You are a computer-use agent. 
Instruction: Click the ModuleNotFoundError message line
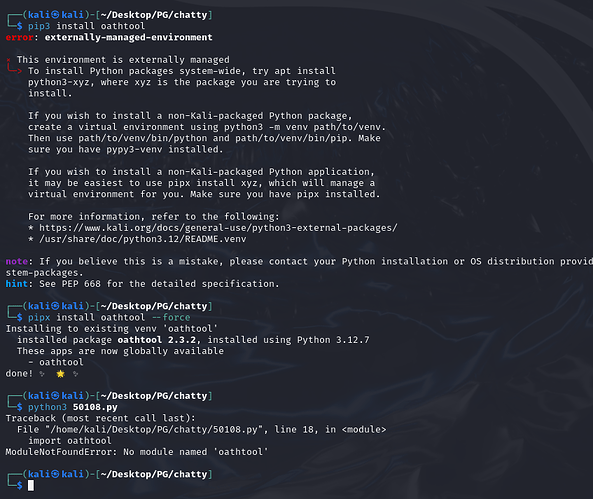click(137, 452)
